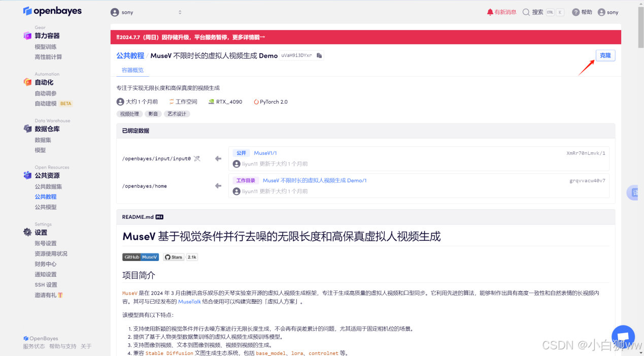Expand the sony workspace selector

(x=146, y=12)
